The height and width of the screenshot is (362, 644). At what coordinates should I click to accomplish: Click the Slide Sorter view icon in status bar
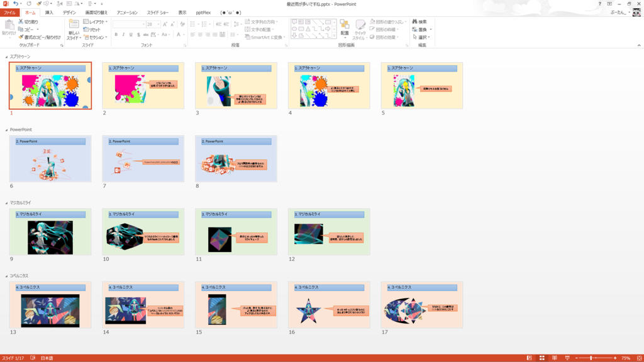(541, 358)
